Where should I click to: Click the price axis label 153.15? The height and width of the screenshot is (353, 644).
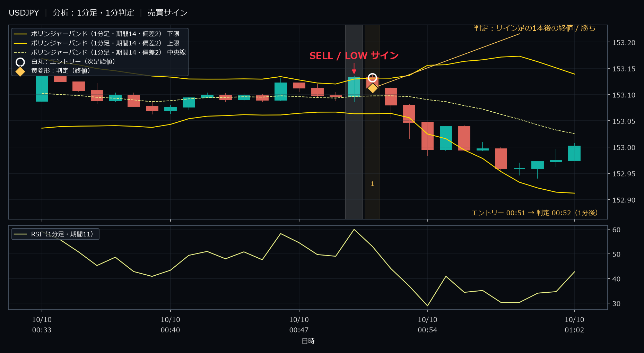pyautogui.click(x=624, y=69)
